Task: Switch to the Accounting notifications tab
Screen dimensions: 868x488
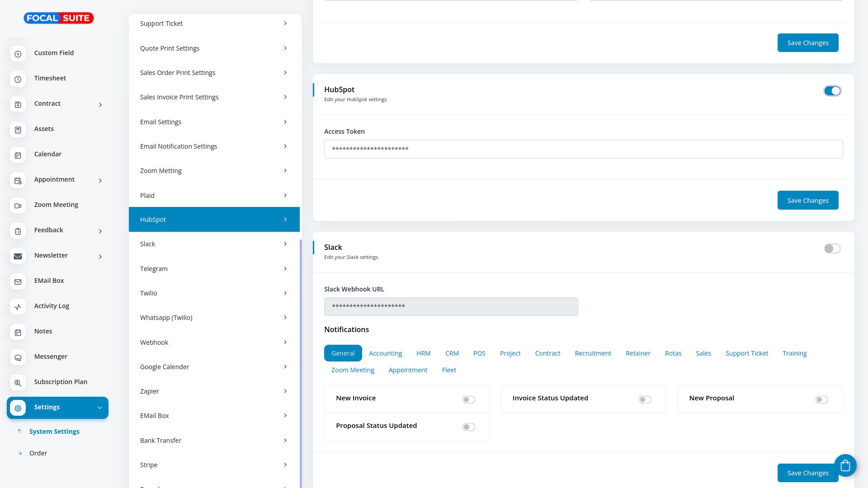Action: (385, 353)
